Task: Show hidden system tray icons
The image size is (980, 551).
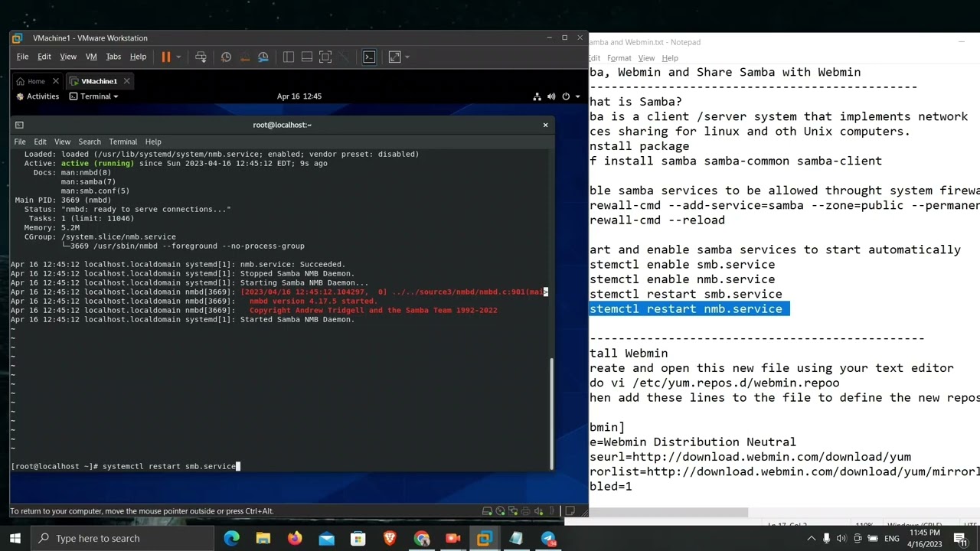Action: click(x=811, y=539)
